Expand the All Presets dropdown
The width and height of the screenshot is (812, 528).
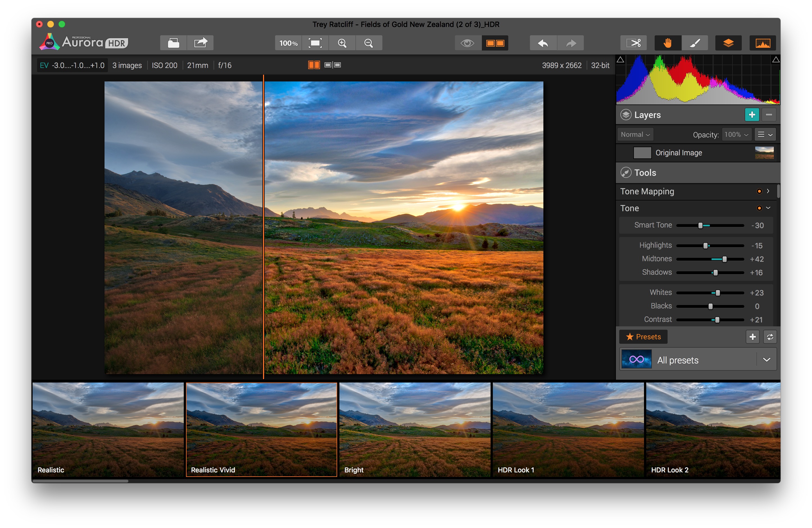[766, 359]
